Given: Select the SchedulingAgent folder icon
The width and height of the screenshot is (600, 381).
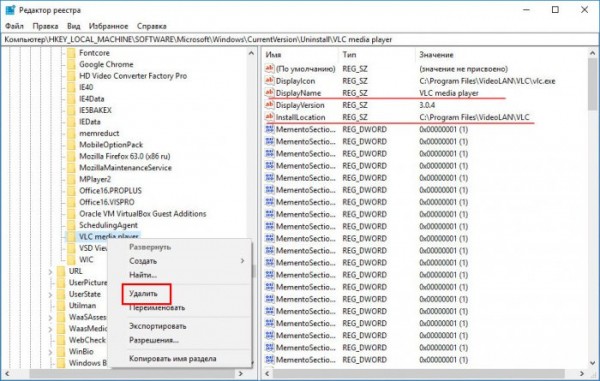Looking at the screenshot, I should [71, 225].
